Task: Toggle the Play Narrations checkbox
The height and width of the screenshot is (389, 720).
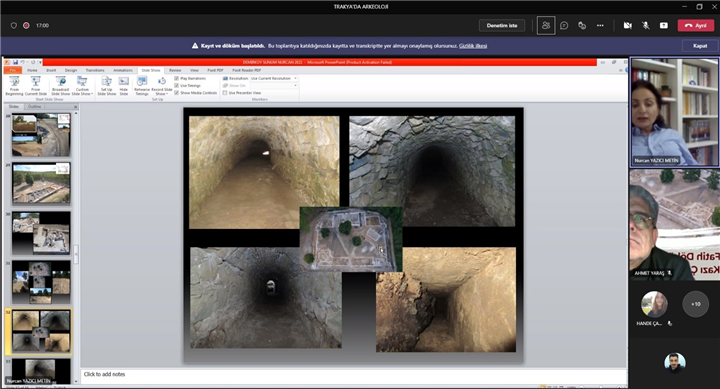Action: (x=176, y=79)
